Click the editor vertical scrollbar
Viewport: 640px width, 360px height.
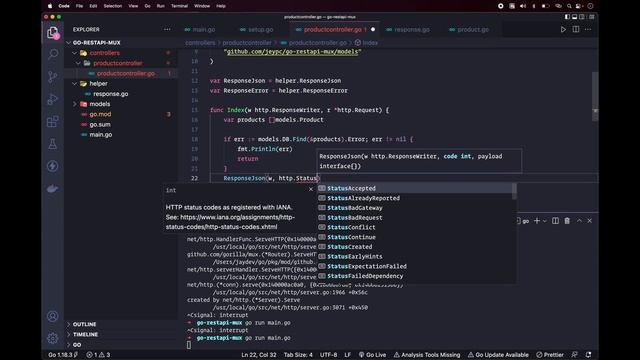click(x=595, y=97)
